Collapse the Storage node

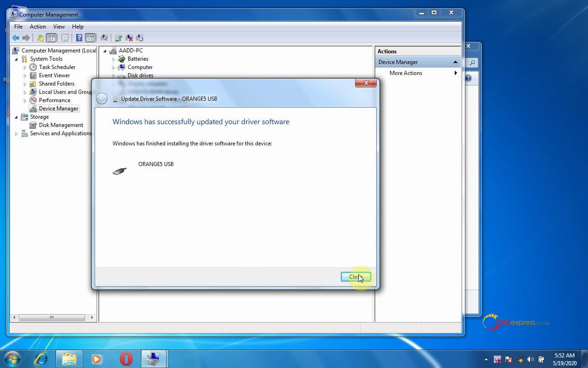pos(17,117)
